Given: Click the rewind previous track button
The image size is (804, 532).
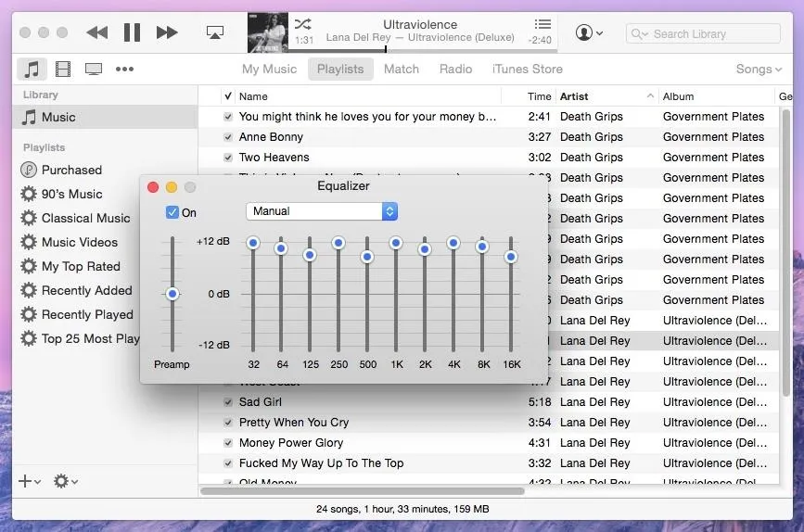Looking at the screenshot, I should (97, 32).
